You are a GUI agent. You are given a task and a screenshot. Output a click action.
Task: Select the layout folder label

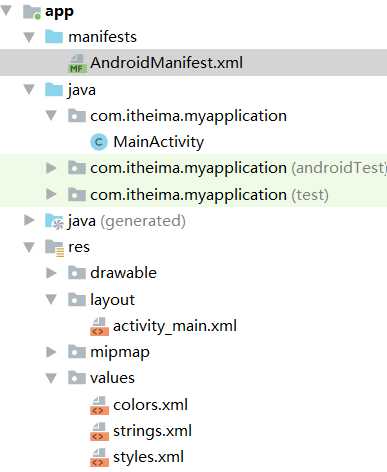coord(112,300)
